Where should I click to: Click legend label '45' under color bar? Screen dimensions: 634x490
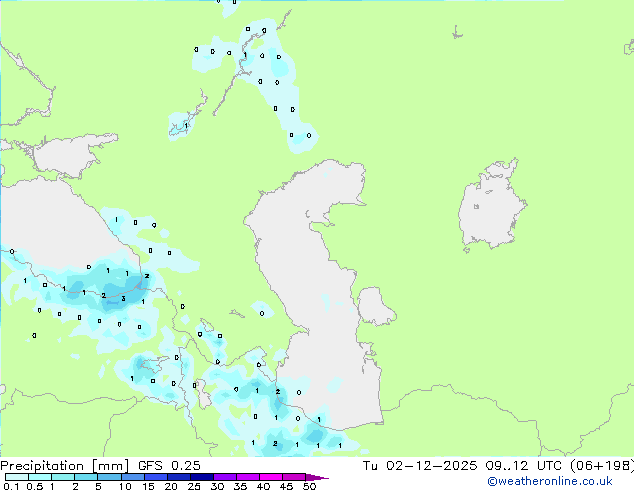tap(286, 486)
